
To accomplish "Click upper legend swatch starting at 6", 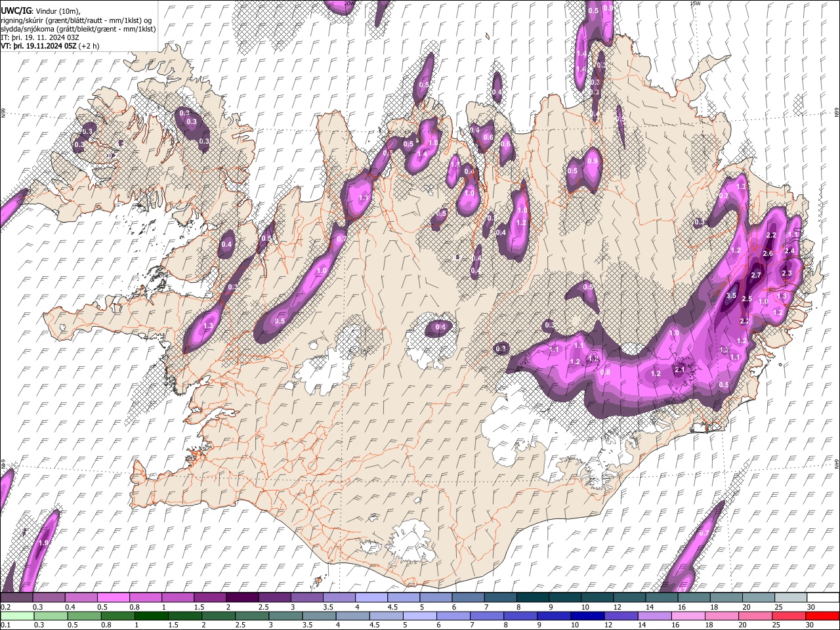I will pyautogui.click(x=468, y=597).
